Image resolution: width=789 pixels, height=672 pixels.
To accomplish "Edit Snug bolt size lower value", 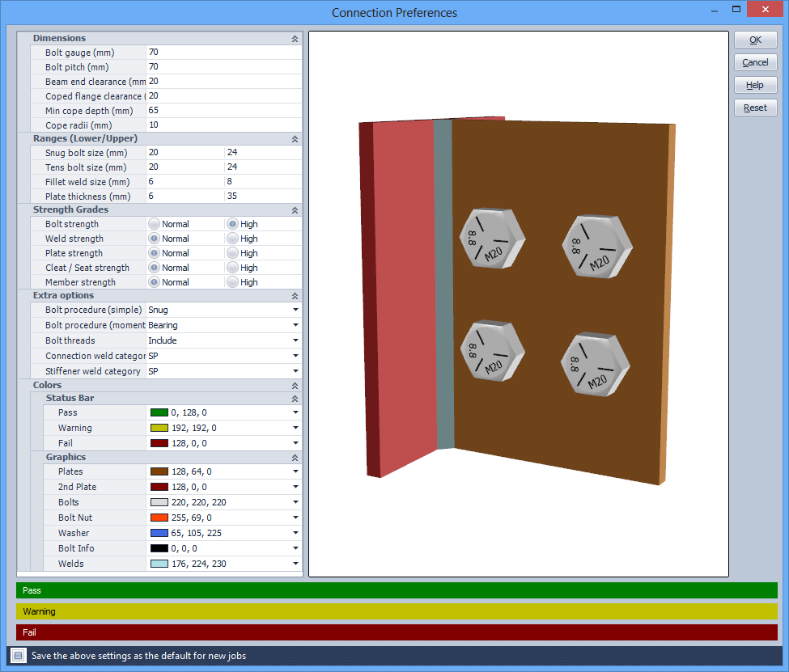I will click(185, 152).
